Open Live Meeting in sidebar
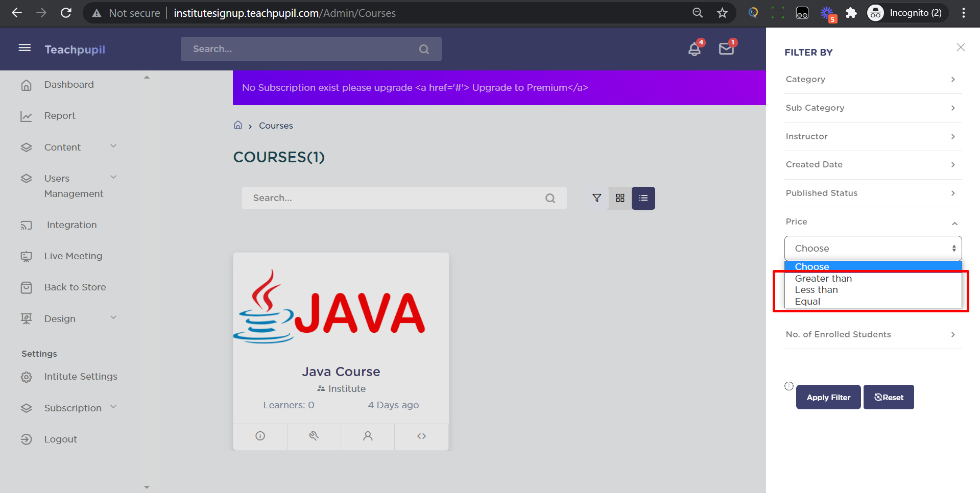 click(73, 256)
